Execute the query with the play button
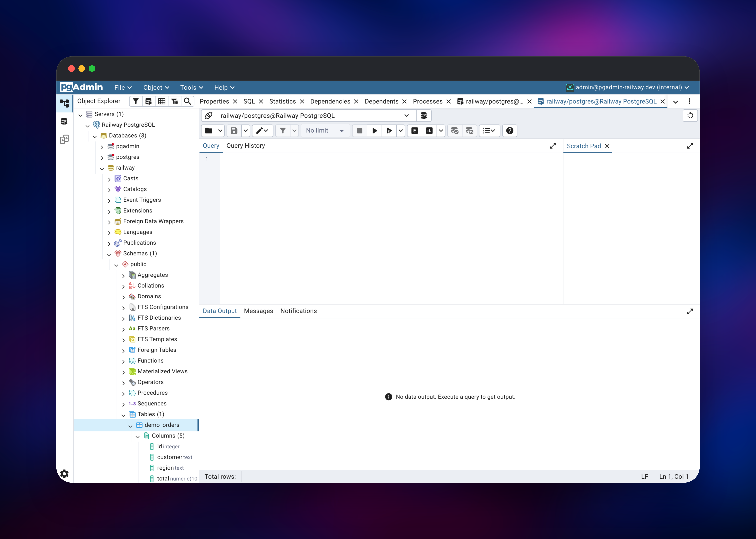Viewport: 756px width, 539px height. coord(375,131)
